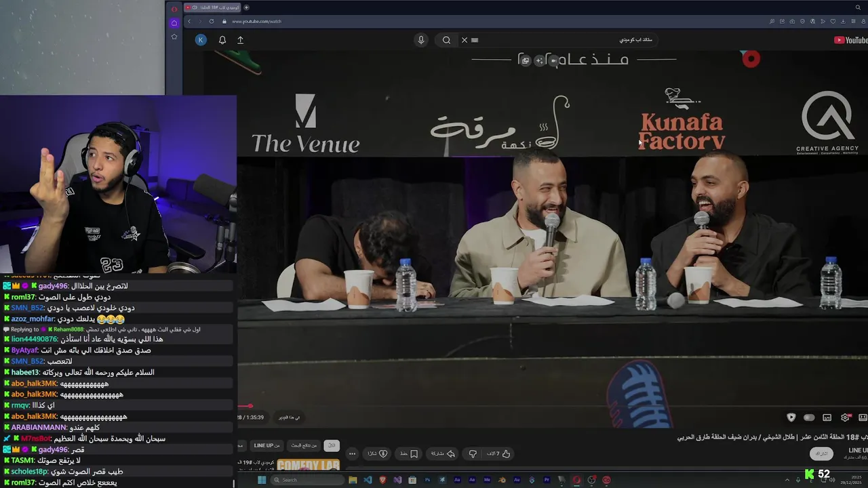Select the LINE UP filter chip
This screenshot has height=488, width=868.
(267, 445)
